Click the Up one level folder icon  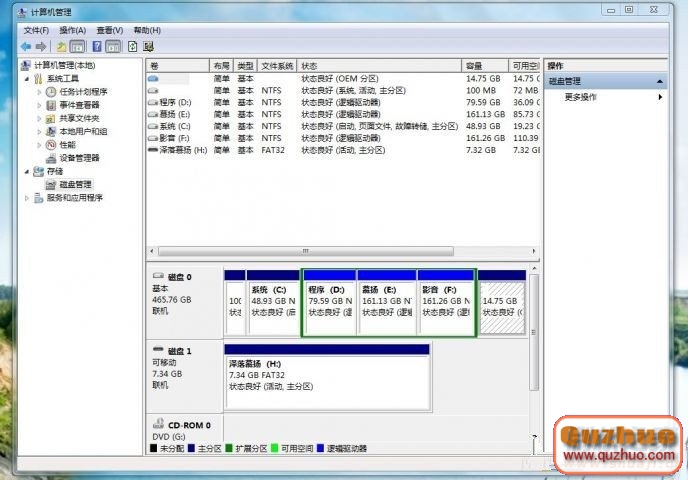[x=62, y=46]
